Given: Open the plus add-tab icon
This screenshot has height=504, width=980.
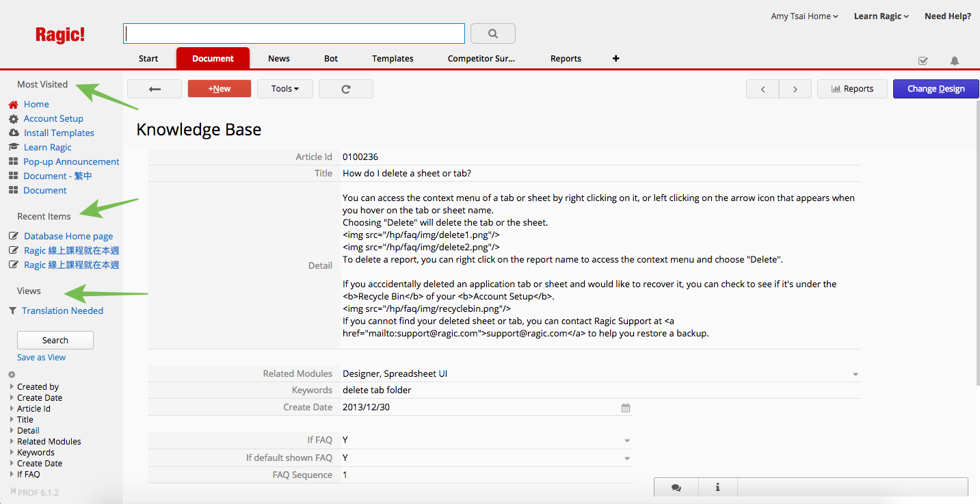Looking at the screenshot, I should 615,59.
